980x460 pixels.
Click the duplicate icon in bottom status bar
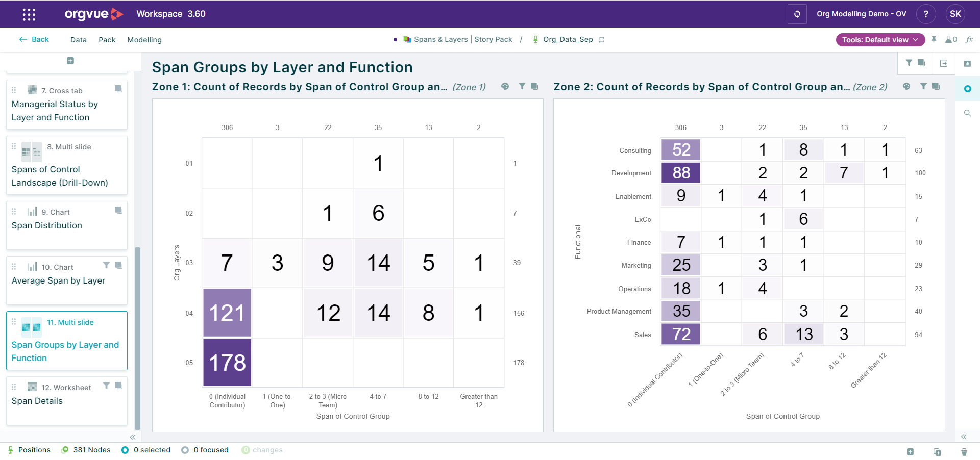pos(937,452)
